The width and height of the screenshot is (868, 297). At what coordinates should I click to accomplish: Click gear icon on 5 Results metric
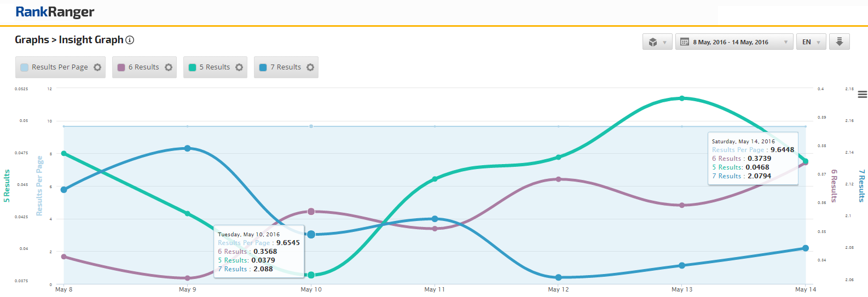pyautogui.click(x=239, y=67)
